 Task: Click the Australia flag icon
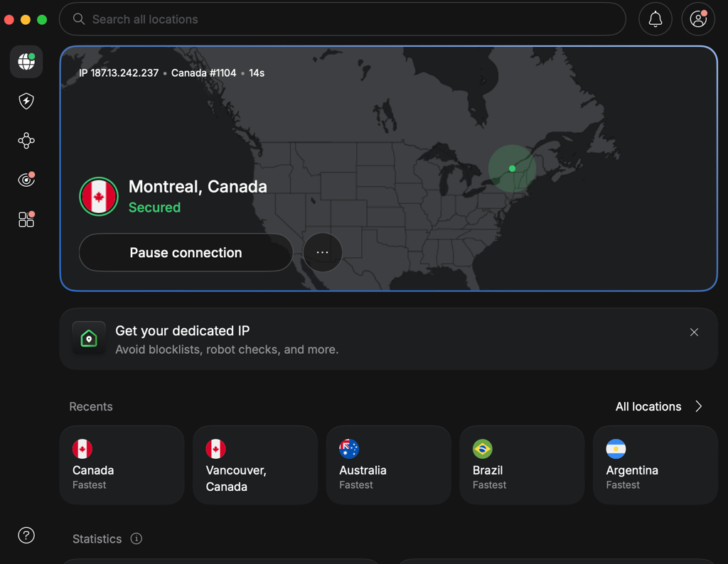[x=348, y=448]
